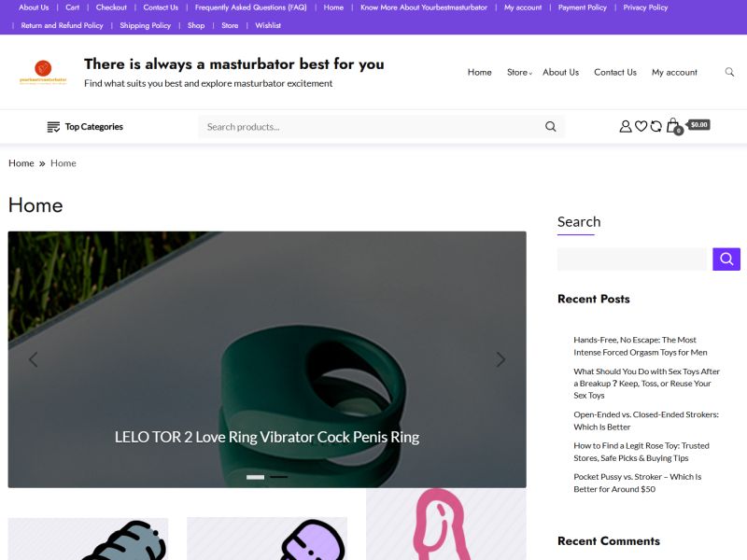Viewport: 747px width, 560px height.
Task: Open About Us in main navigation
Action: [561, 73]
